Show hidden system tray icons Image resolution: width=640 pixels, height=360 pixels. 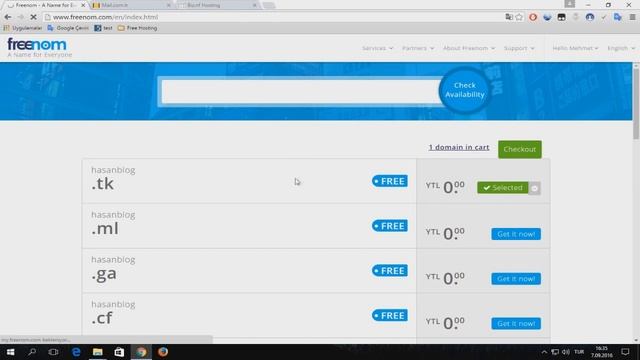(544, 352)
